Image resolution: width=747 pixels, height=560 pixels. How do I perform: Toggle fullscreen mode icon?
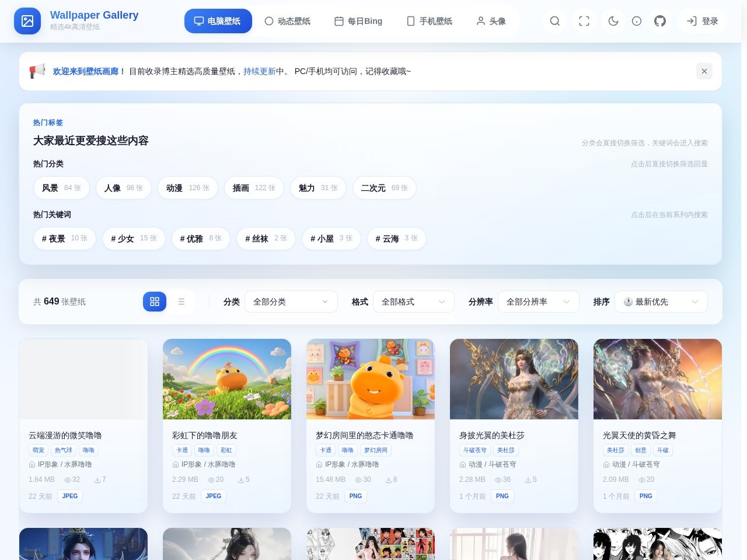(584, 21)
